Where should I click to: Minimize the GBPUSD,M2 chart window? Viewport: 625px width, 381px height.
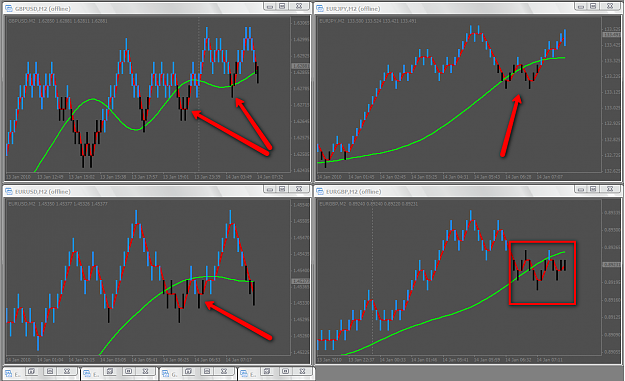(270, 6)
